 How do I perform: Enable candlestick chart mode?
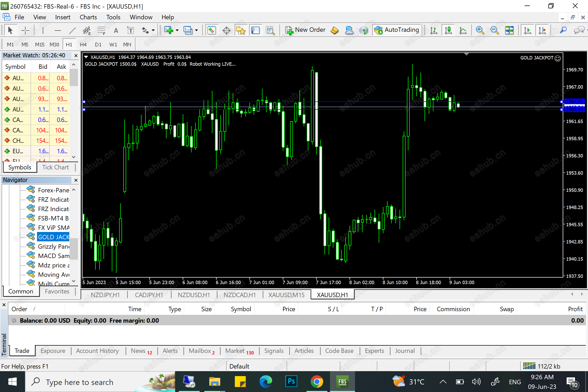coord(448,30)
